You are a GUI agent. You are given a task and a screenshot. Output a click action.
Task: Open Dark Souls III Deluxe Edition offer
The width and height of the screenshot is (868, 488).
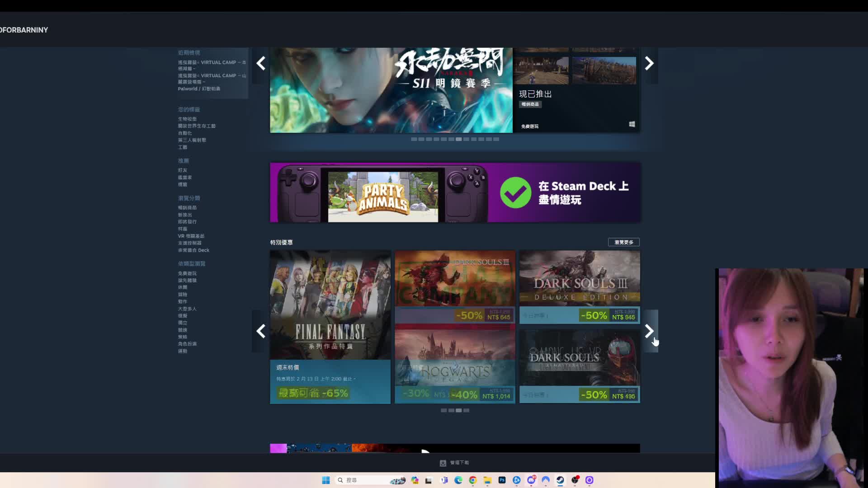click(580, 287)
